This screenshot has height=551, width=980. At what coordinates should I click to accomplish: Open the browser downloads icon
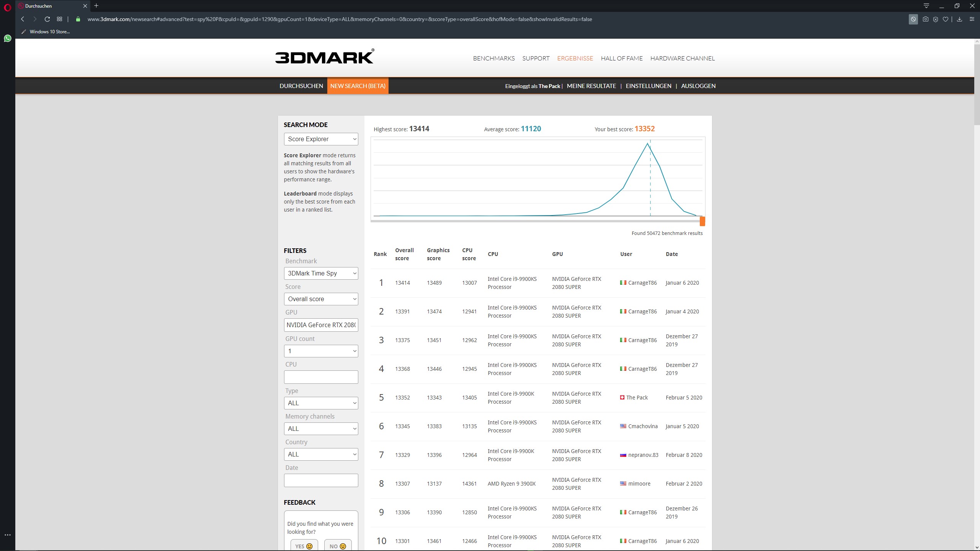coord(959,19)
